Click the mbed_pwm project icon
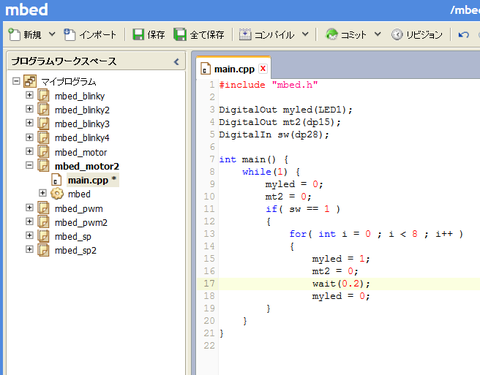The height and width of the screenshot is (375, 480). [x=43, y=208]
